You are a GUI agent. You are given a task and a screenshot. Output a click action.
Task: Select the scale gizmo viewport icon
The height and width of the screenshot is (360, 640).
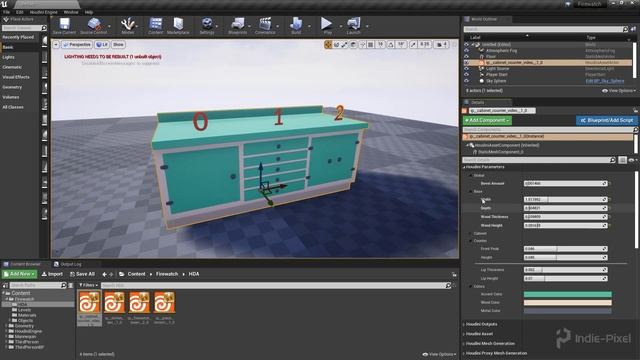(x=344, y=44)
